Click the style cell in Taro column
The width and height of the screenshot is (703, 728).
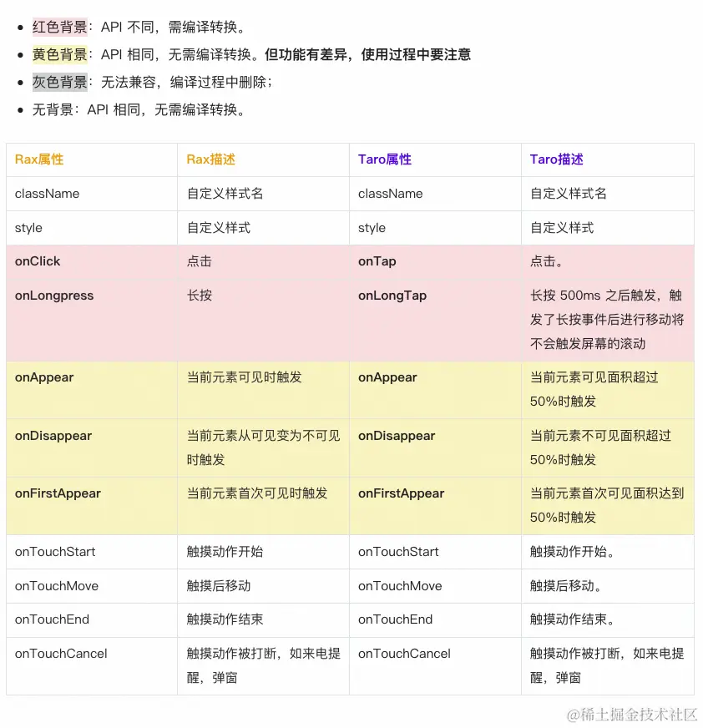point(371,227)
